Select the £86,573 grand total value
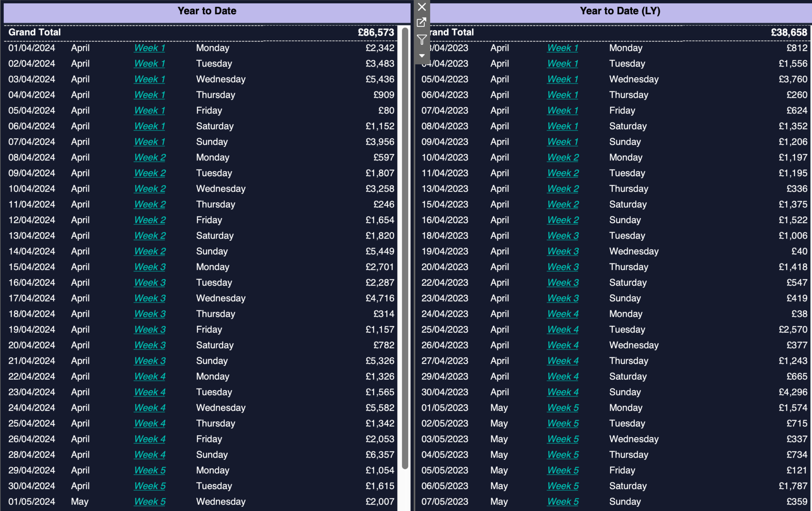 376,32
